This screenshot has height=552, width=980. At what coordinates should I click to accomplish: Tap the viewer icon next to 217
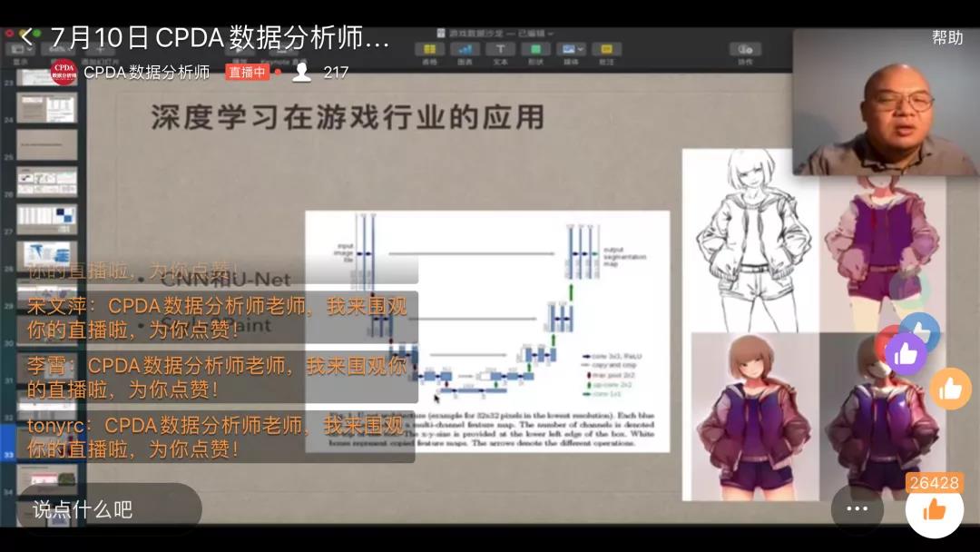[x=301, y=73]
